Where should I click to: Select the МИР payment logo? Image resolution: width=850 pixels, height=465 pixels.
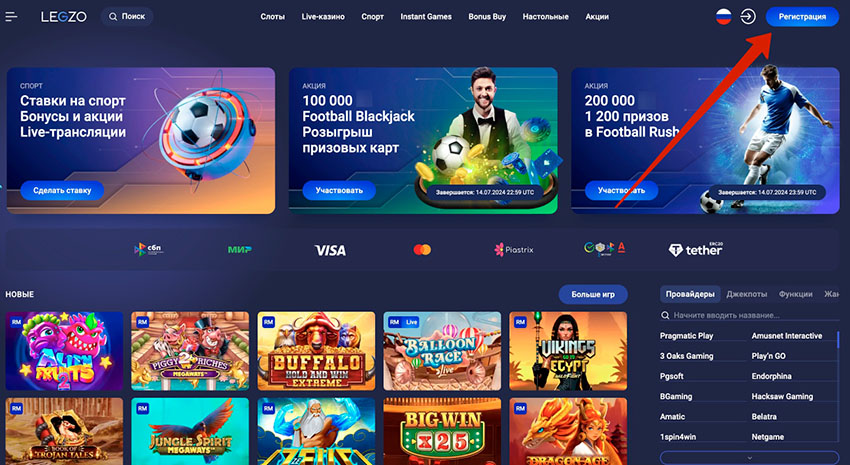click(x=240, y=249)
